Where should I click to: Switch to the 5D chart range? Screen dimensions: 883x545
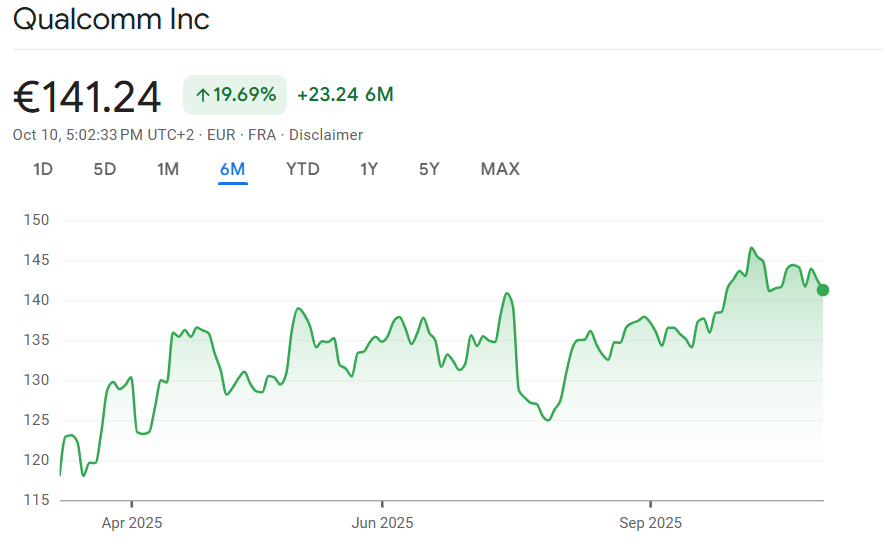105,169
